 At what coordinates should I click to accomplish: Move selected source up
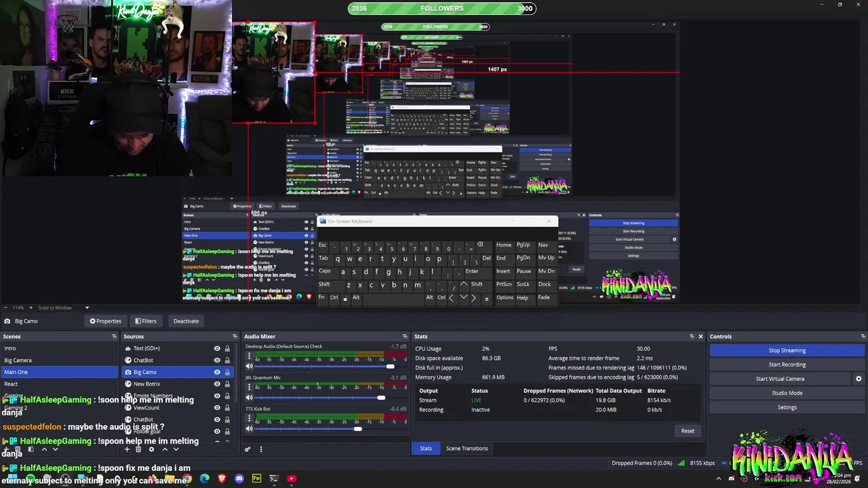(164, 449)
